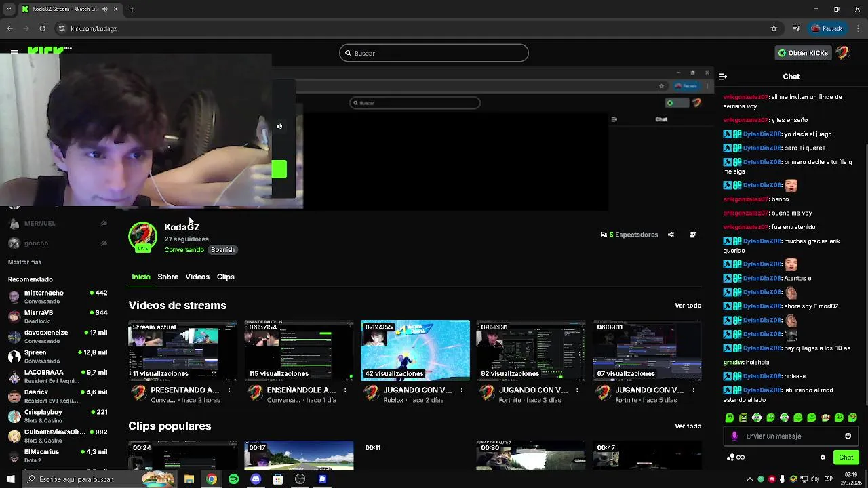Switch to the Videos tab
This screenshot has height=488, width=868.
197,277
